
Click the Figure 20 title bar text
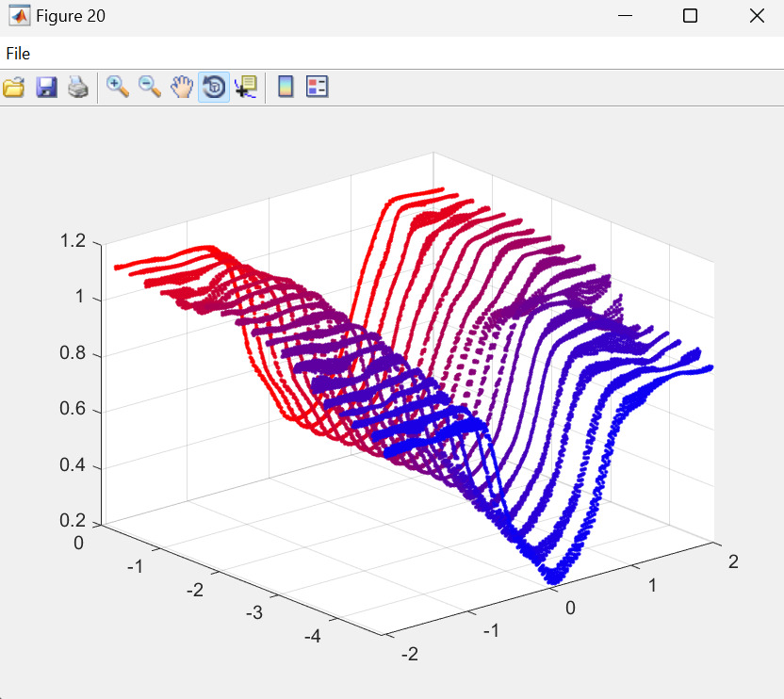[71, 16]
